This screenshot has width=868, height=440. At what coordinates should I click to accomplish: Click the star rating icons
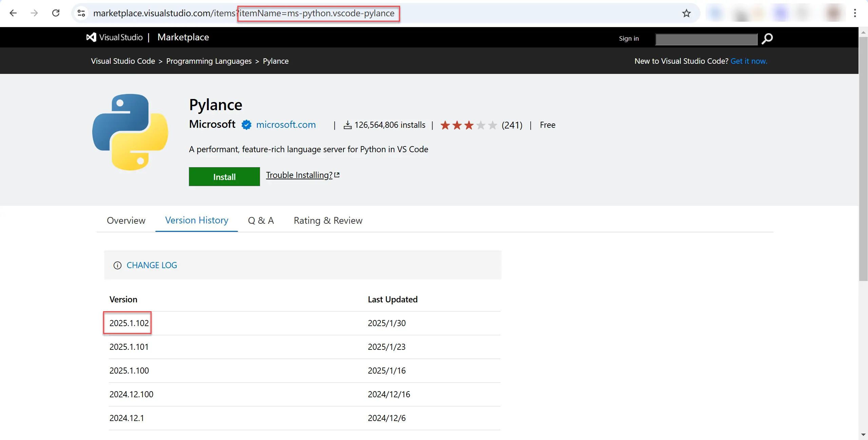(x=469, y=125)
